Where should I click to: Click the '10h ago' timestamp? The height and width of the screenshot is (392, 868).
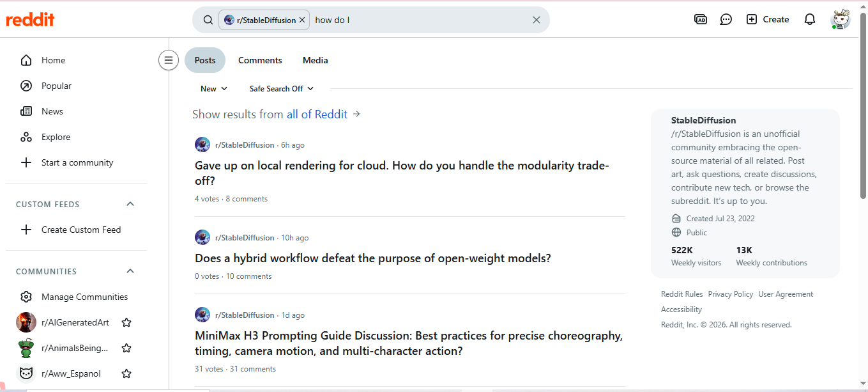click(x=294, y=238)
